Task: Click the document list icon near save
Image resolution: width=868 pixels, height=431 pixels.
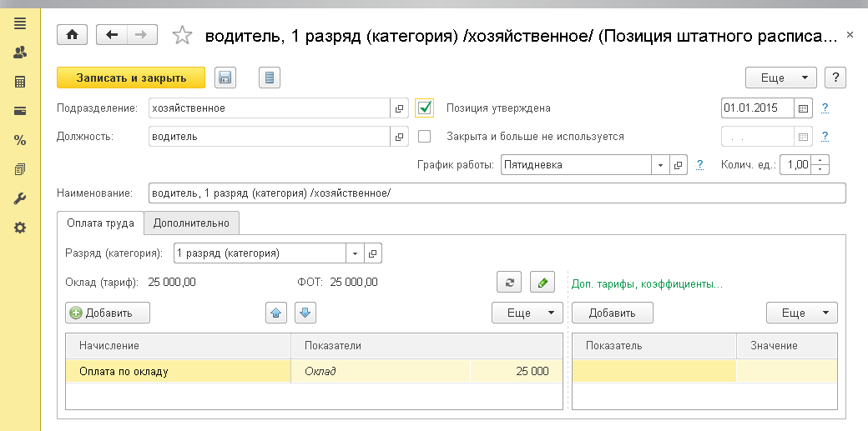Action: [x=269, y=78]
